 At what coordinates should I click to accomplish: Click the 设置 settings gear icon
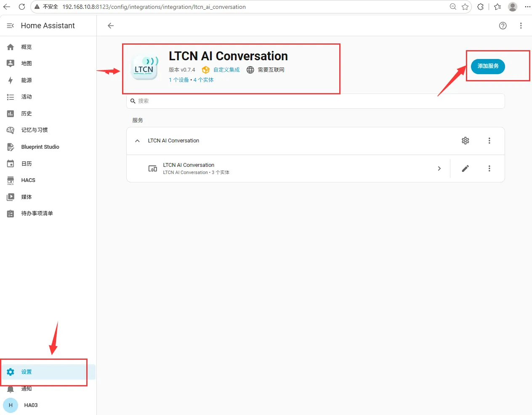11,372
